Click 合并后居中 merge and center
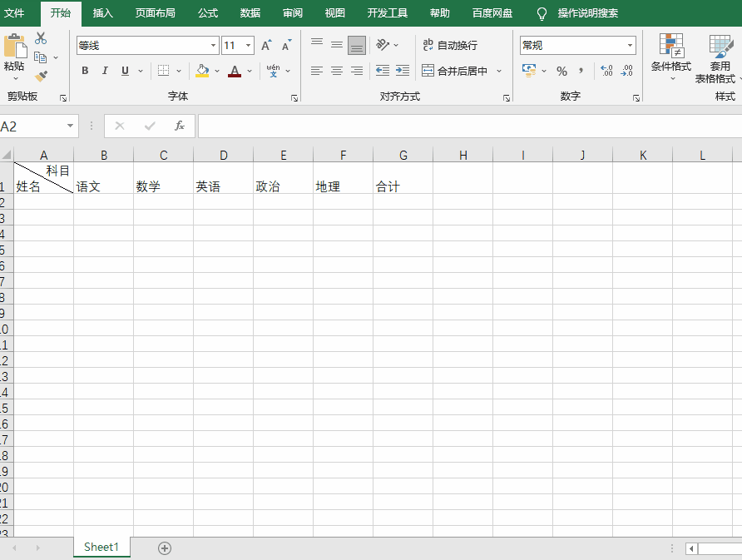 (455, 71)
